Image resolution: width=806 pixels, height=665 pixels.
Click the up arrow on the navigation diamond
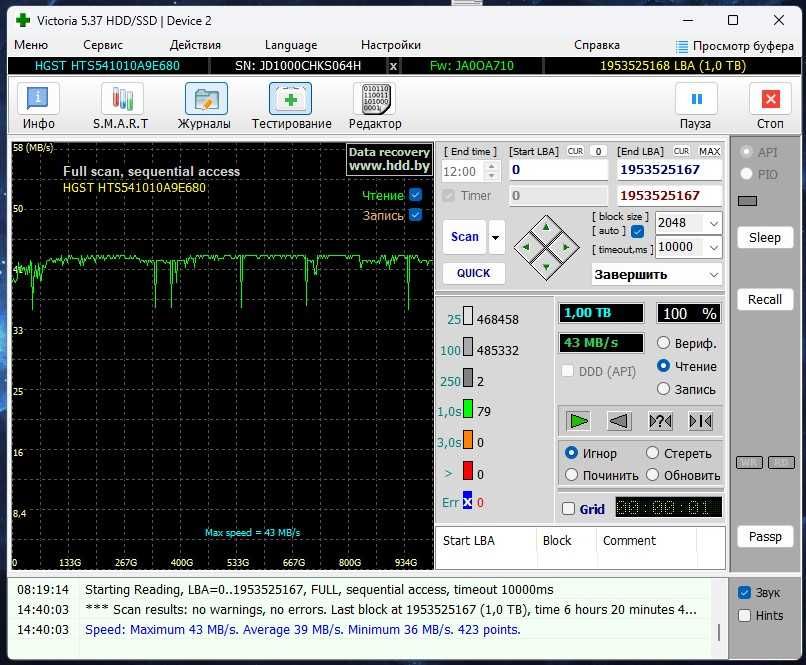pos(546,227)
